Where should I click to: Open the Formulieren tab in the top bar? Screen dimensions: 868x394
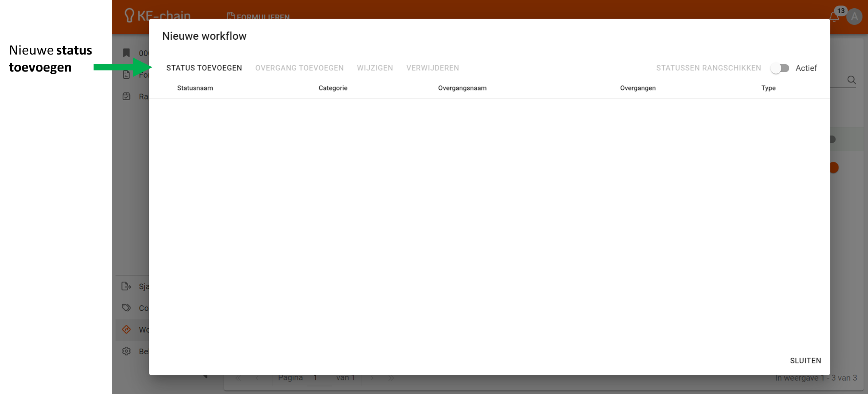pos(259,16)
